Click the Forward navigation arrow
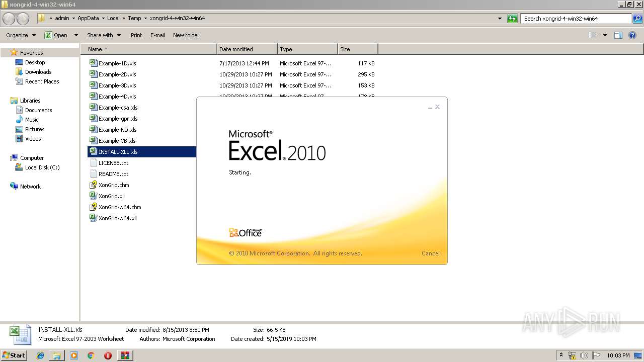Image resolution: width=644 pixels, height=362 pixels. 23,19
